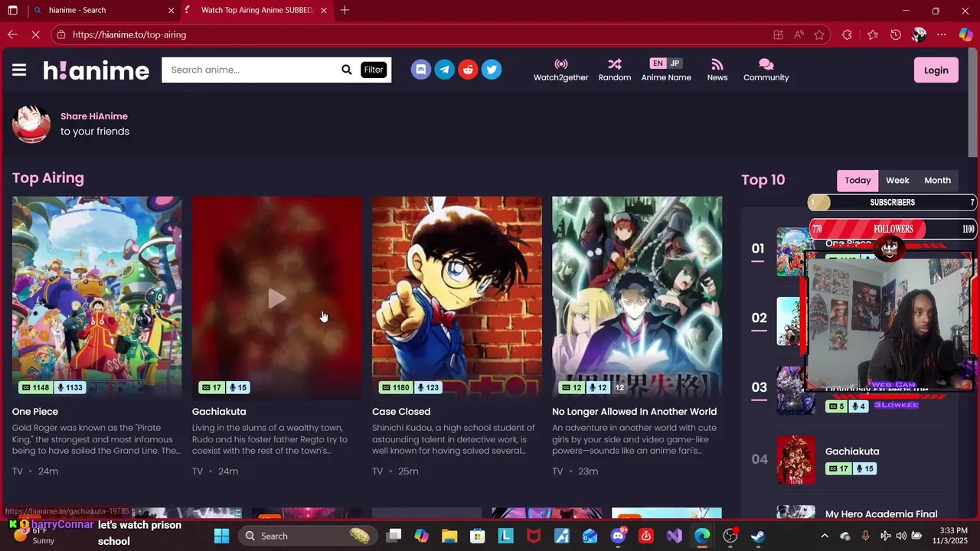Click the hianime site logo
The image size is (980, 551).
coord(96,70)
